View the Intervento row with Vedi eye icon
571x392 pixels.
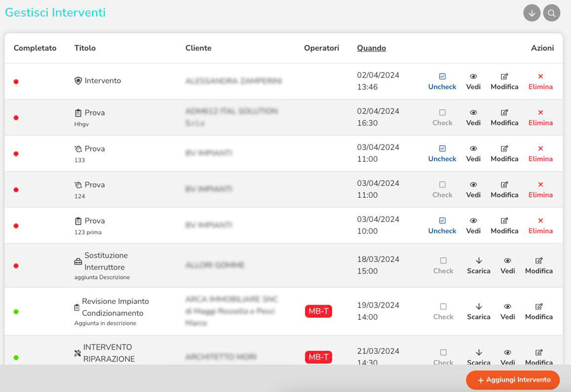[473, 82]
